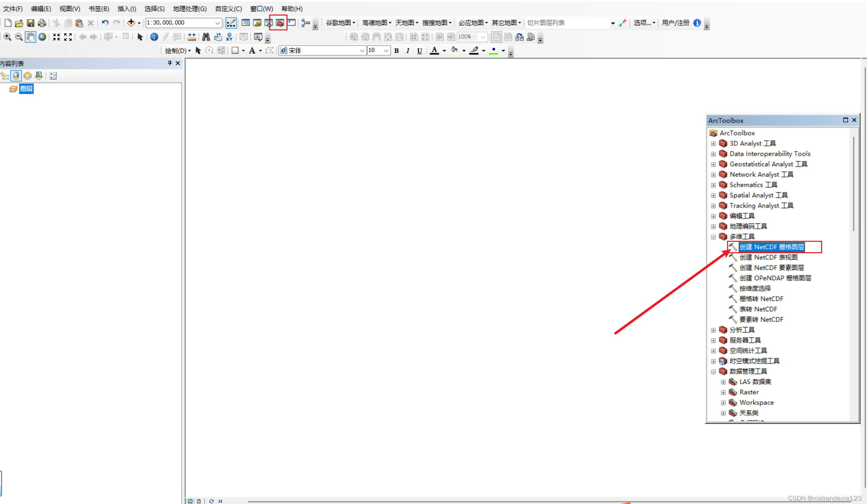Collapse the 多维工具 toolbox node
The image size is (867, 504).
(x=713, y=237)
